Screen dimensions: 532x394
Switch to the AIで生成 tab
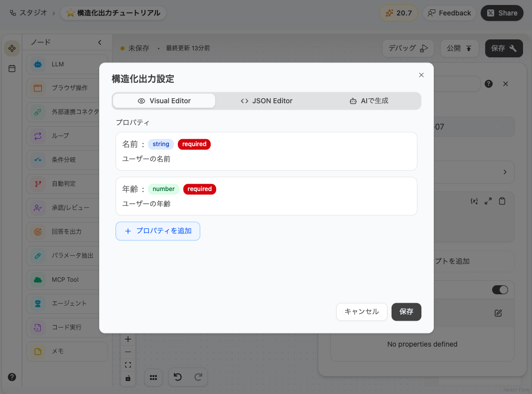click(x=369, y=101)
